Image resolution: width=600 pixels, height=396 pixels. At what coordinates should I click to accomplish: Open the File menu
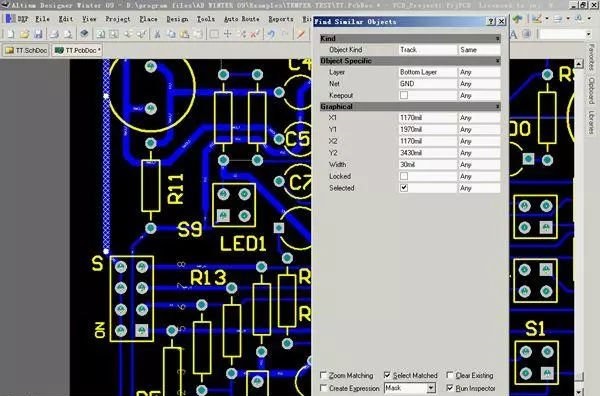pos(42,19)
